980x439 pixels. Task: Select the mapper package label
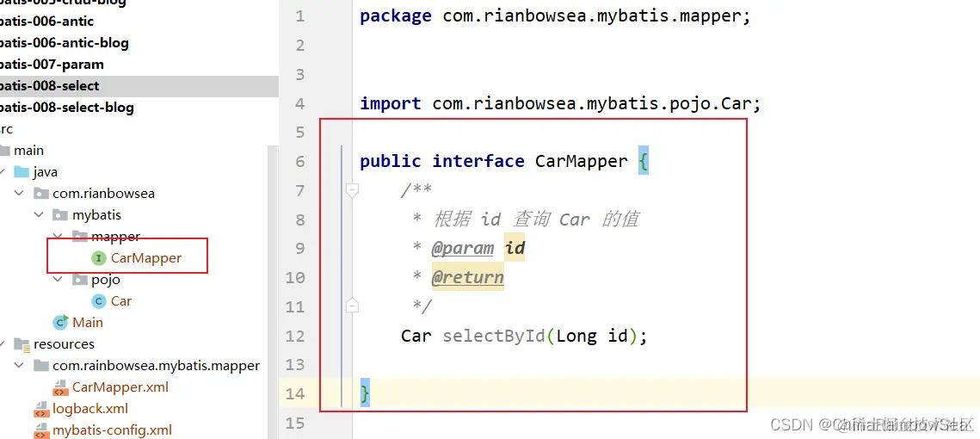[115, 237]
